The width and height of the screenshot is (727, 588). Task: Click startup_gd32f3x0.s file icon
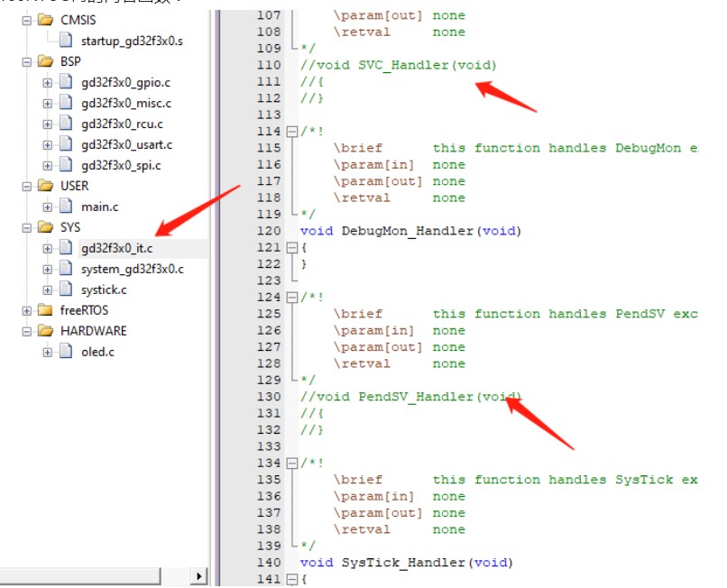click(x=66, y=41)
